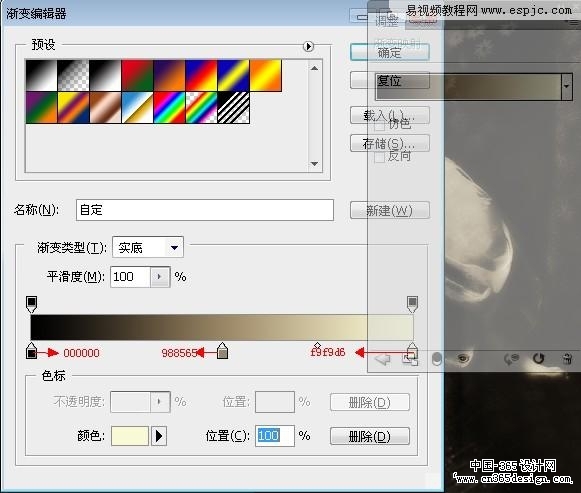Image resolution: width=581 pixels, height=493 pixels.
Task: Confirm with the 确定 button
Action: tap(389, 52)
